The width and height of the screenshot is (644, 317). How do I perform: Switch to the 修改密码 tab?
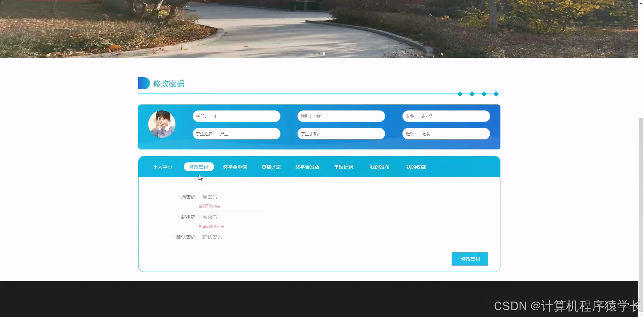[x=199, y=167]
